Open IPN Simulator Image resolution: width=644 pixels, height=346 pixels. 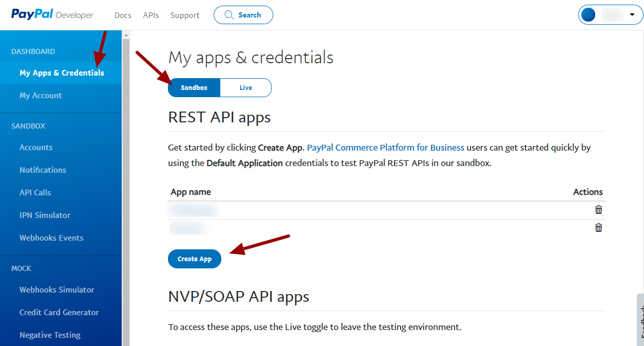[x=45, y=215]
